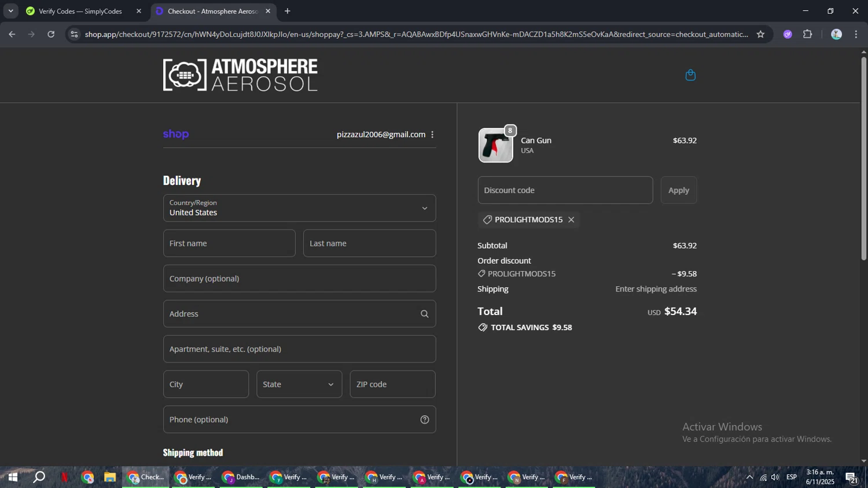
Task: Focus the Last name field
Action: (x=369, y=243)
